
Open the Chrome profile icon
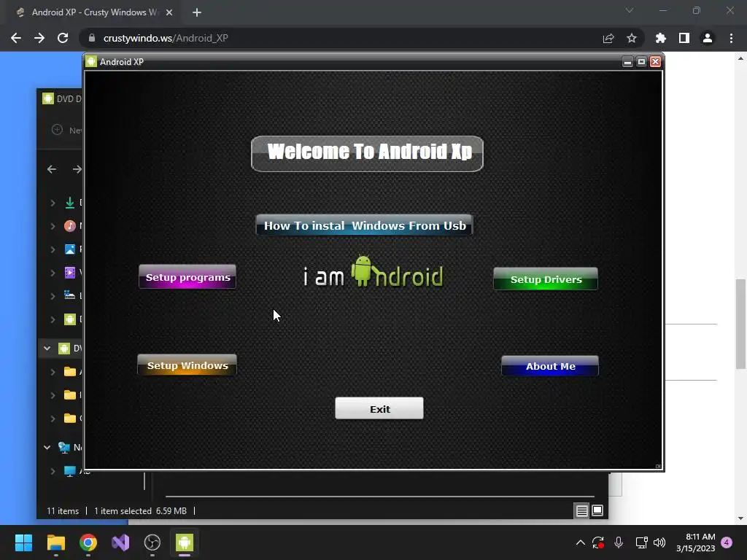[708, 38]
